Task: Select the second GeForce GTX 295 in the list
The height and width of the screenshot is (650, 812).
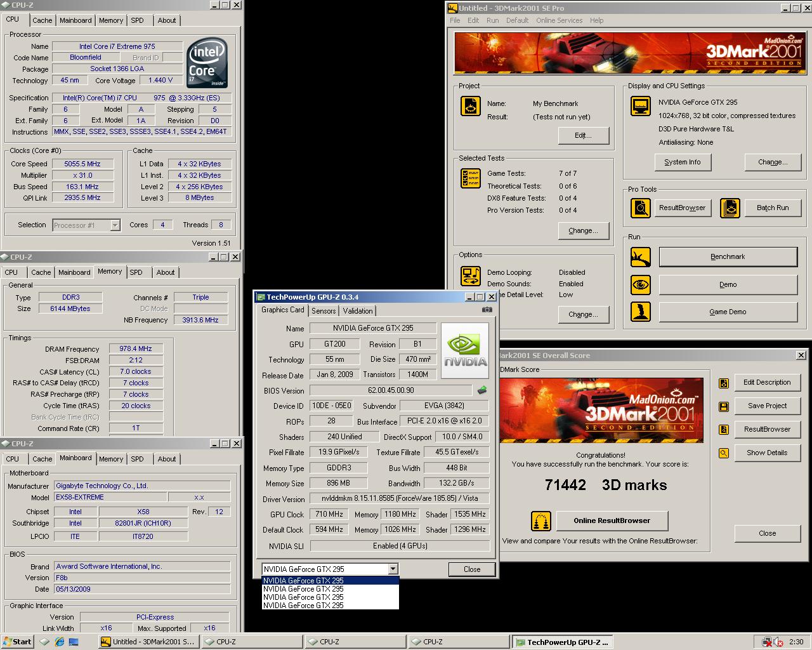Action: tap(331, 589)
